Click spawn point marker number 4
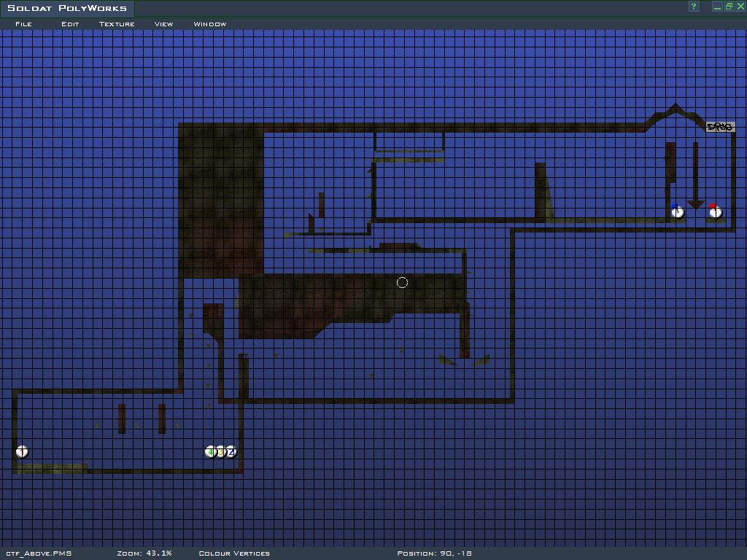Image resolution: width=747 pixels, height=560 pixels. (x=210, y=452)
